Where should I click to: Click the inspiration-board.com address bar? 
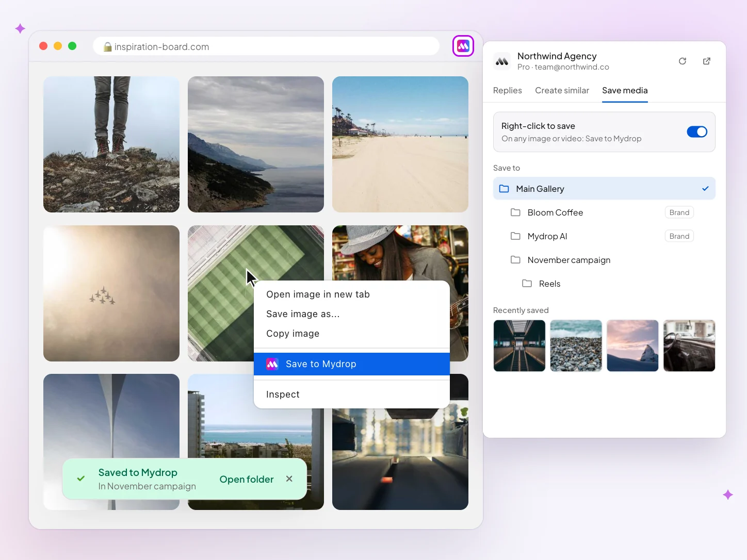point(266,46)
